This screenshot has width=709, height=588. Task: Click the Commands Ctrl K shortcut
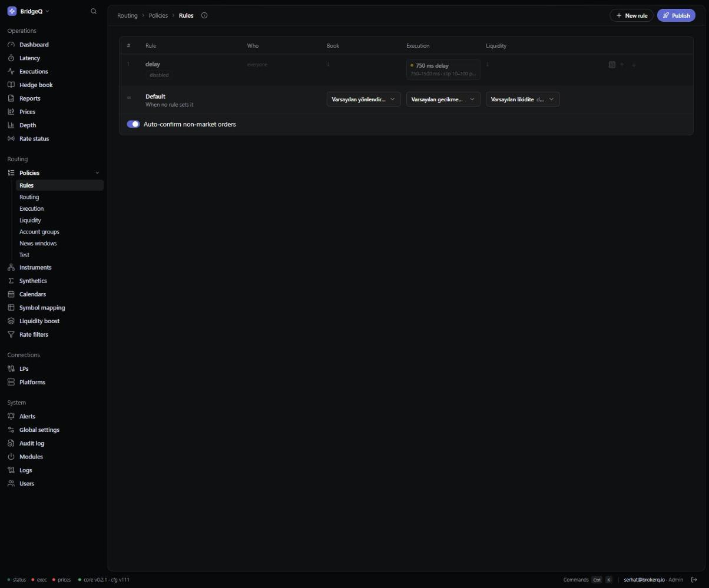[588, 580]
